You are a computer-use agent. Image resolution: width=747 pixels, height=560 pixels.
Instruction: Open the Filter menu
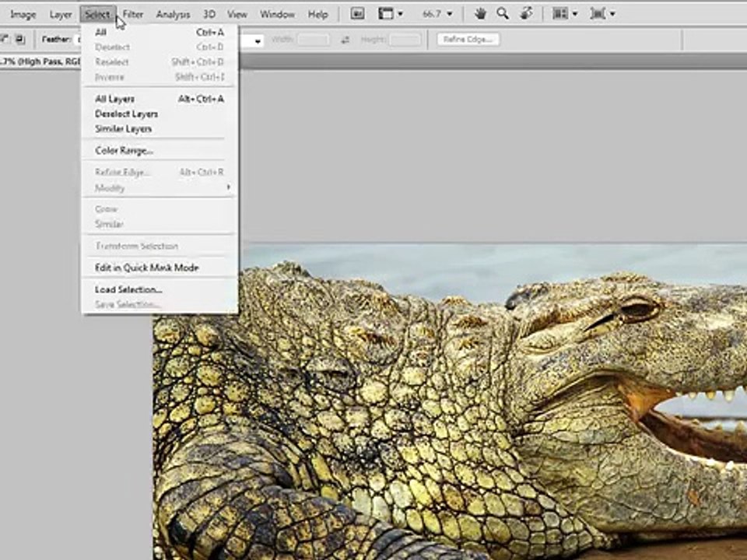point(133,15)
